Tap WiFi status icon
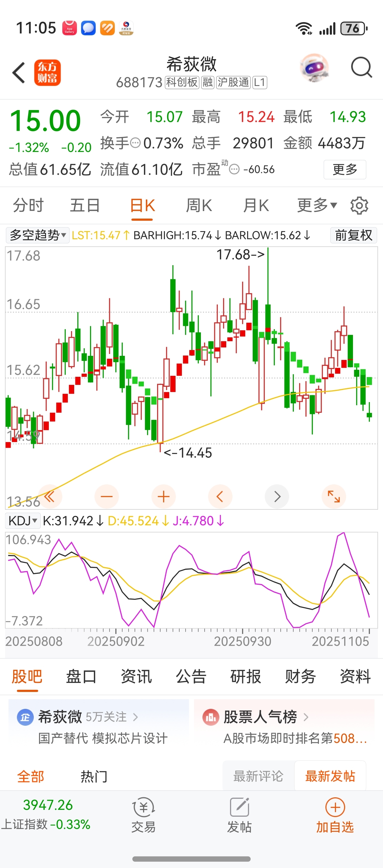The height and width of the screenshot is (868, 383). click(x=304, y=28)
